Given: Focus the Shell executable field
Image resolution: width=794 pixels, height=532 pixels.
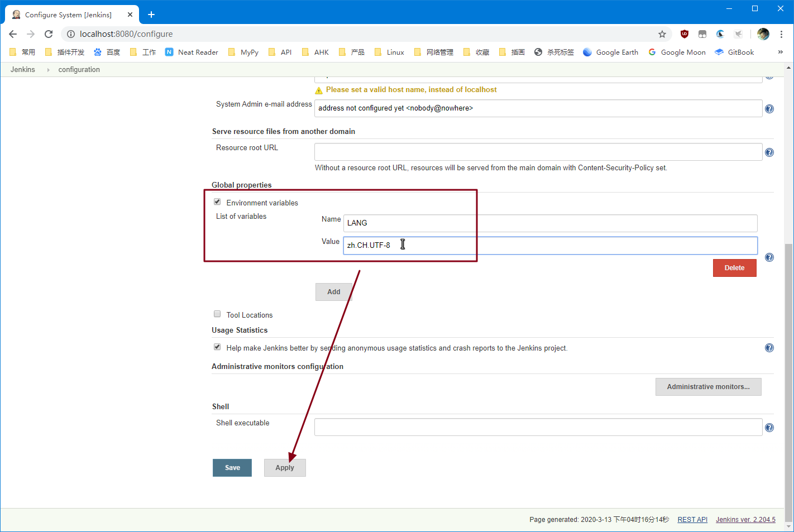Looking at the screenshot, I should click(x=538, y=427).
